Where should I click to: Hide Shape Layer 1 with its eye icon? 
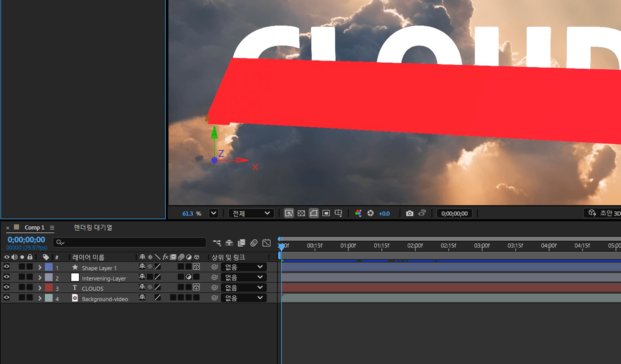6,267
